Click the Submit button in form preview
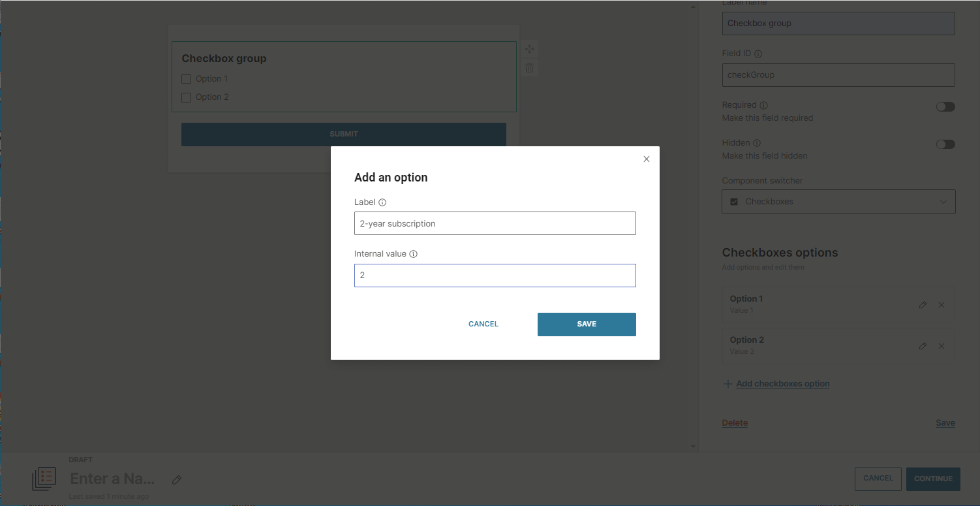This screenshot has height=506, width=980. pos(344,134)
